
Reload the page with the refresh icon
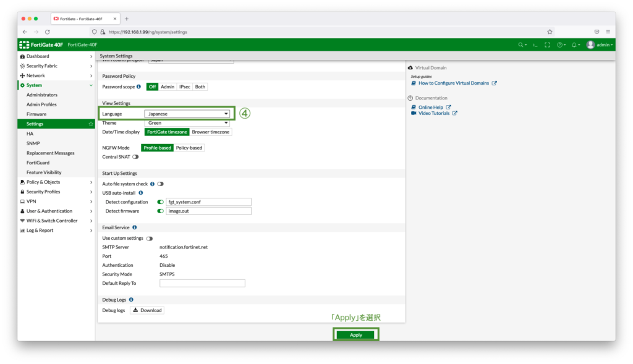point(47,32)
